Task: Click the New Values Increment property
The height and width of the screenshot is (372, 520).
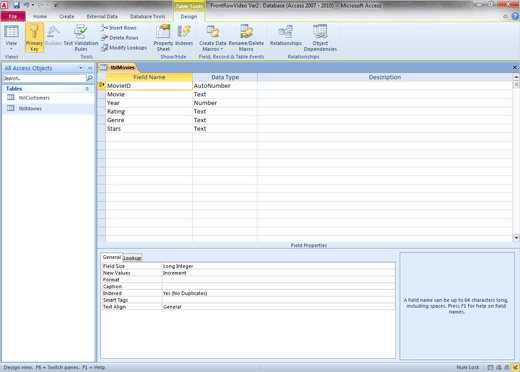Action: point(279,273)
